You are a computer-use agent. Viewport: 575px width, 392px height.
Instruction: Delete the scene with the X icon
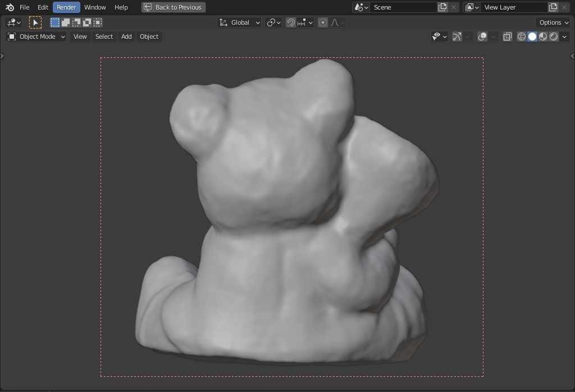[x=454, y=7]
